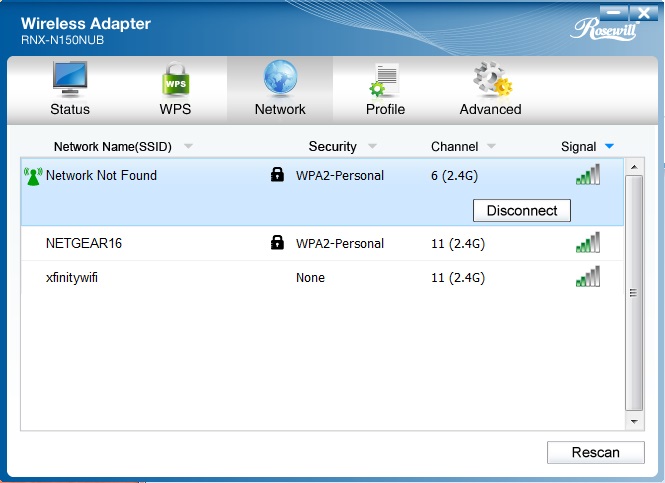Open the Profile document icon
665x483 pixels.
(384, 80)
